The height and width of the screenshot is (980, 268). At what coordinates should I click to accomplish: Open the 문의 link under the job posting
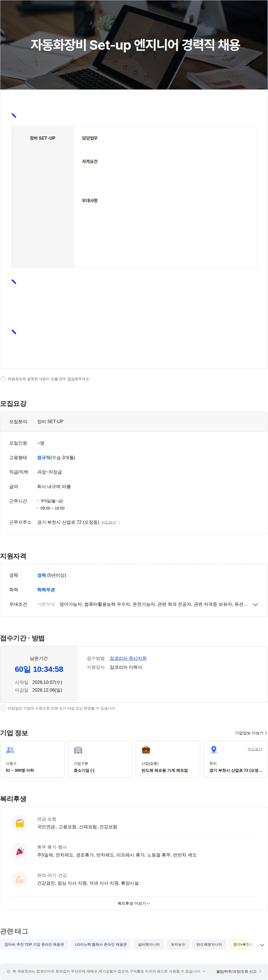coord(71,379)
